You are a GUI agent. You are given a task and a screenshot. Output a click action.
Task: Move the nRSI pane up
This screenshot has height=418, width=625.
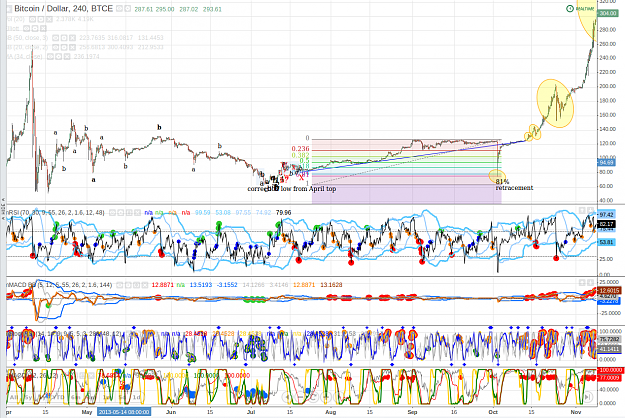pos(582,210)
